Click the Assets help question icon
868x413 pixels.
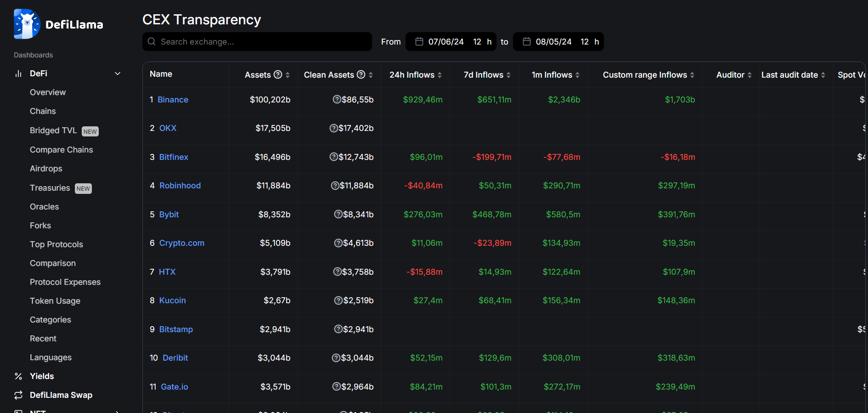pyautogui.click(x=278, y=74)
